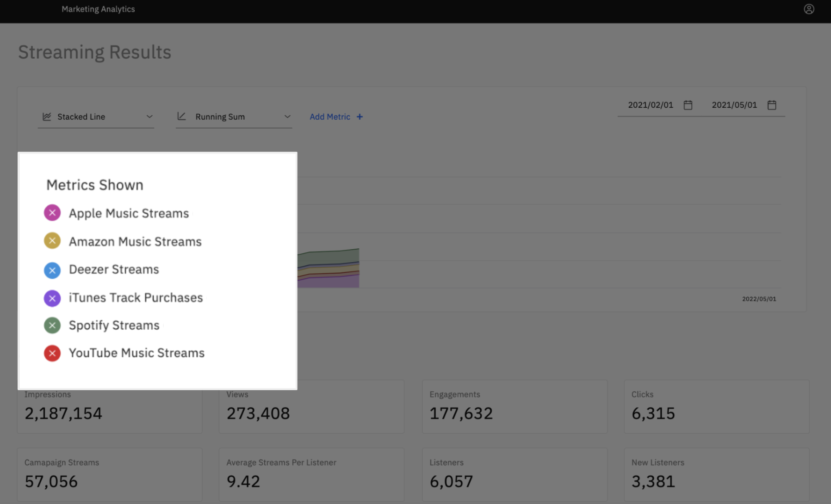Open calendar for start date 2021/02/01

tap(688, 105)
